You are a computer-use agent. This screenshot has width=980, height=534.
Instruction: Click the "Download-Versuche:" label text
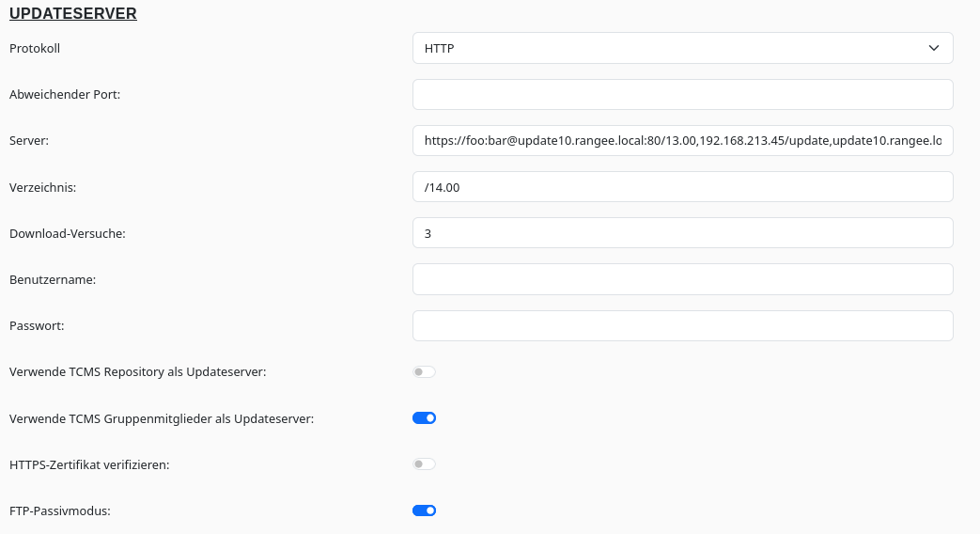point(68,233)
